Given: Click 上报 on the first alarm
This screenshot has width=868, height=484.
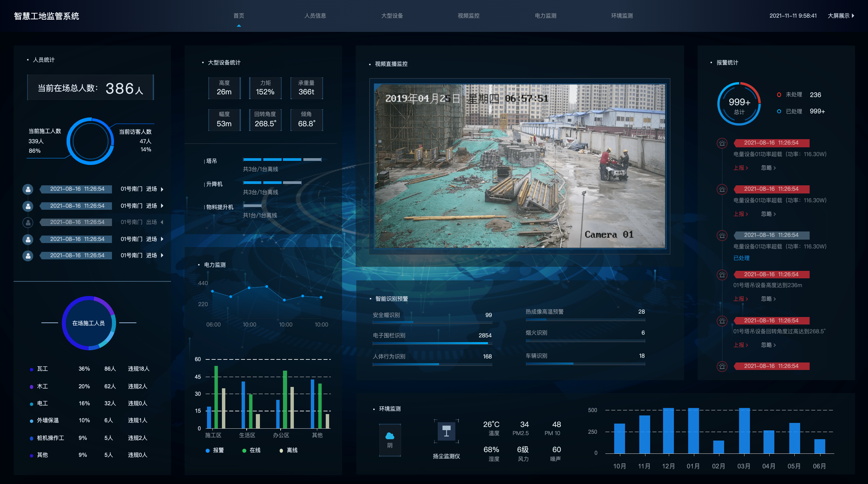Looking at the screenshot, I should pos(740,168).
